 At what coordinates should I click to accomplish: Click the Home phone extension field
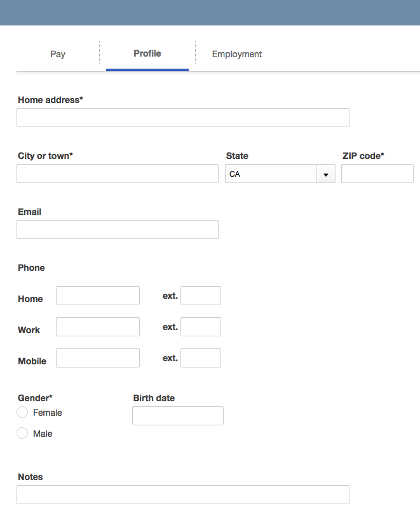[x=200, y=295]
